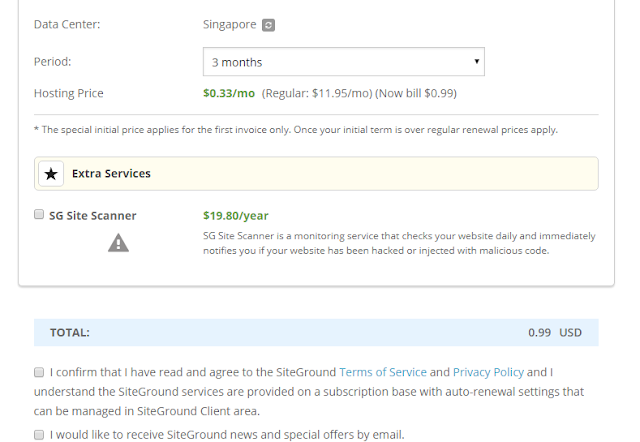Check the Terms of Service agreement box
The height and width of the screenshot is (442, 640).
click(39, 372)
